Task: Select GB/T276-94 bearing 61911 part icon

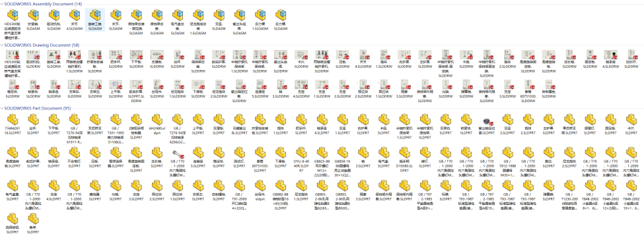Action: (x=75, y=120)
